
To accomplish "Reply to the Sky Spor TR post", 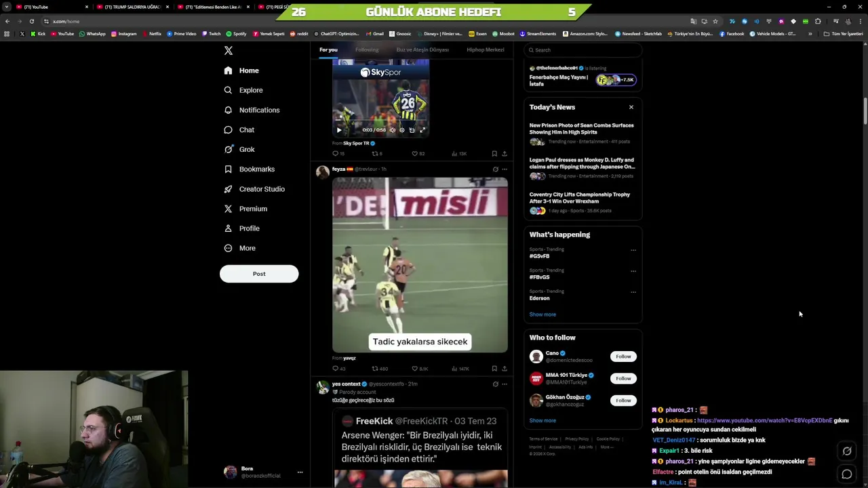I will [x=338, y=154].
